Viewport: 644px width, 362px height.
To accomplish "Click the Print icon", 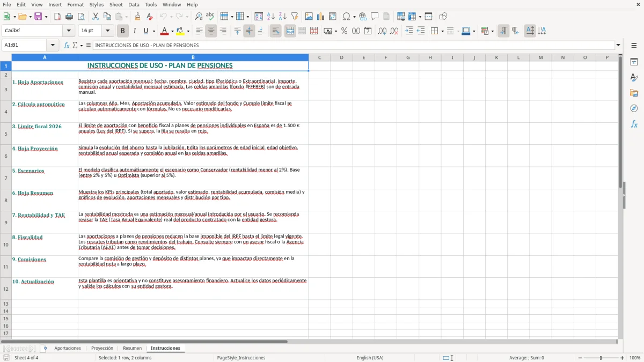I will tap(69, 17).
